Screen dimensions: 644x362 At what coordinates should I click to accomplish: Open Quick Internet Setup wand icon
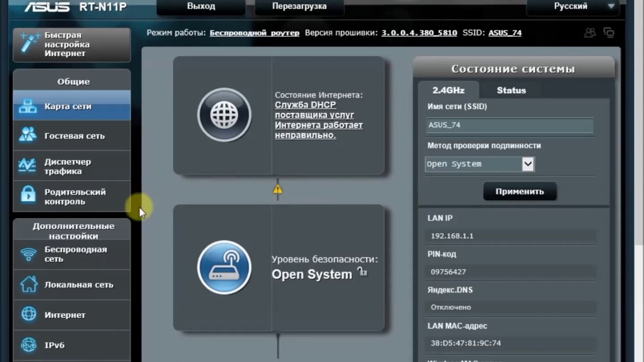[29, 43]
